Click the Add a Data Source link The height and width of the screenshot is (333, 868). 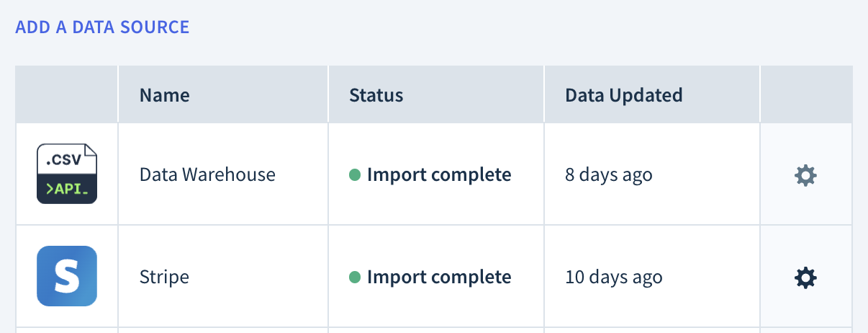click(102, 27)
